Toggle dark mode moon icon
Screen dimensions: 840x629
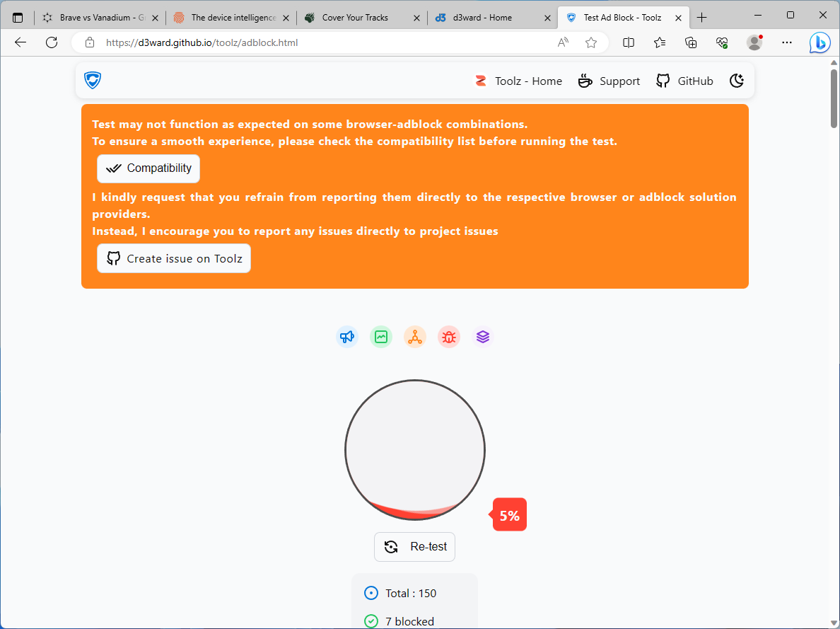[737, 81]
